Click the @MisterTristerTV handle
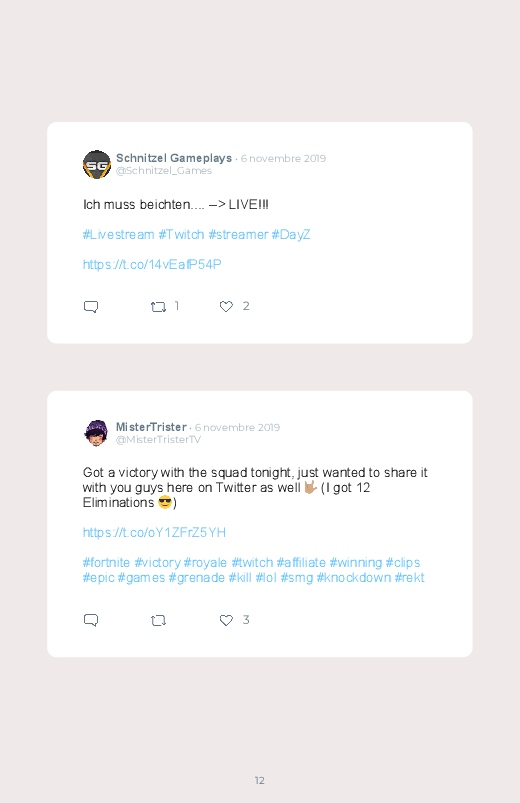This screenshot has height=803, width=520. (x=158, y=439)
